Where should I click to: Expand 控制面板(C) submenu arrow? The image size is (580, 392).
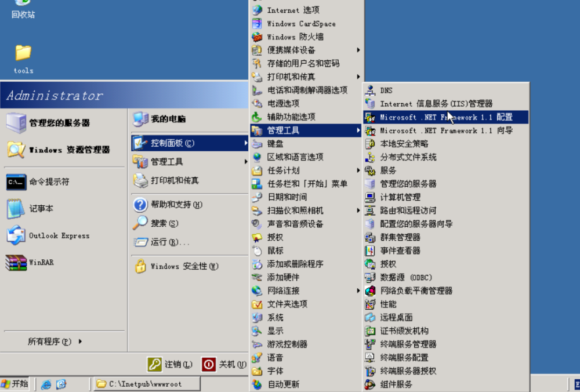[246, 143]
